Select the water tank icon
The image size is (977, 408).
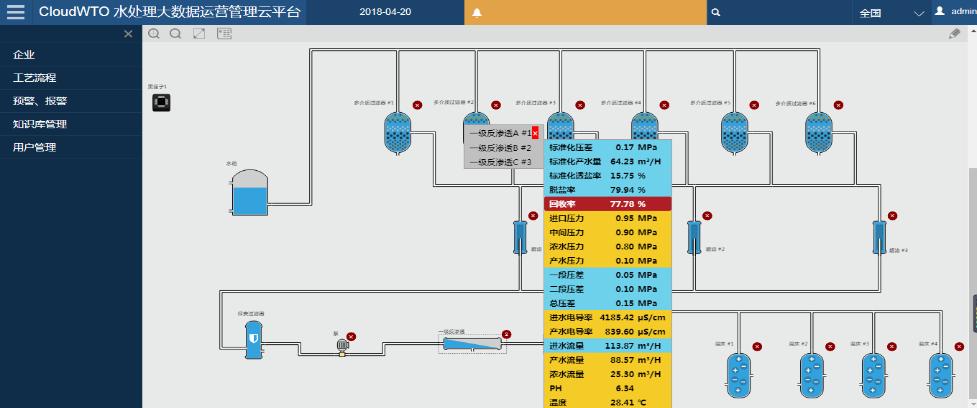(249, 192)
